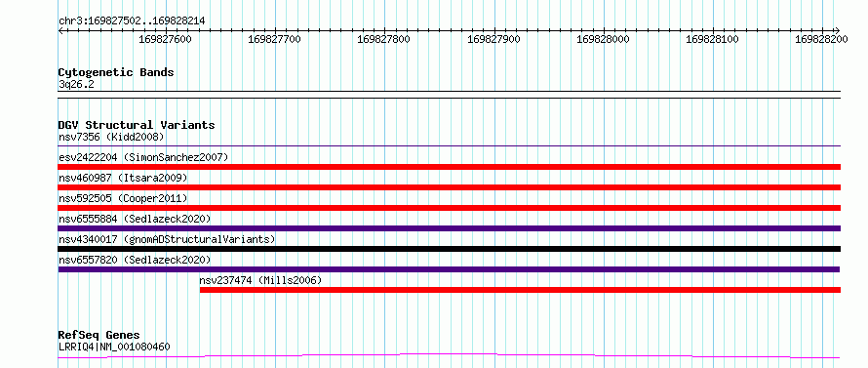
Task: Click the magenta LRRIQ4 gene line
Action: click(450, 356)
